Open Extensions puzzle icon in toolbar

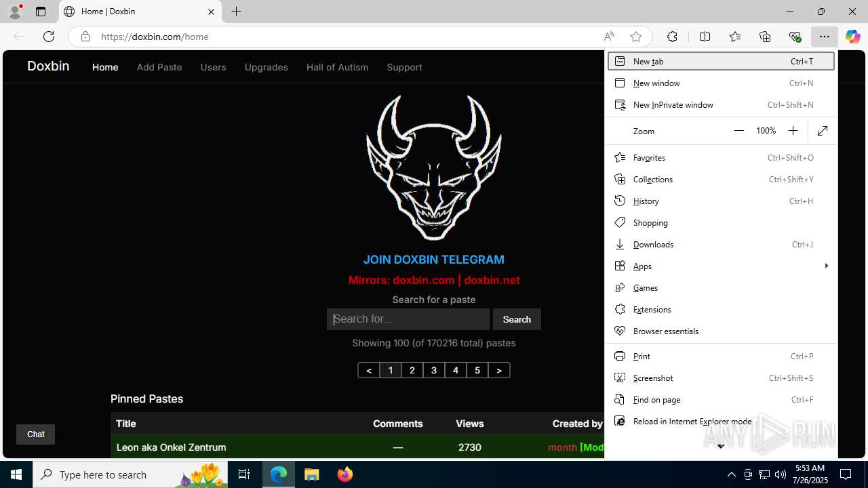tap(672, 37)
